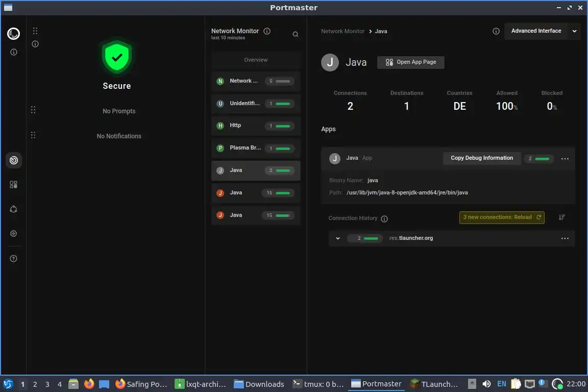Click Copy Debug Information

(482, 158)
